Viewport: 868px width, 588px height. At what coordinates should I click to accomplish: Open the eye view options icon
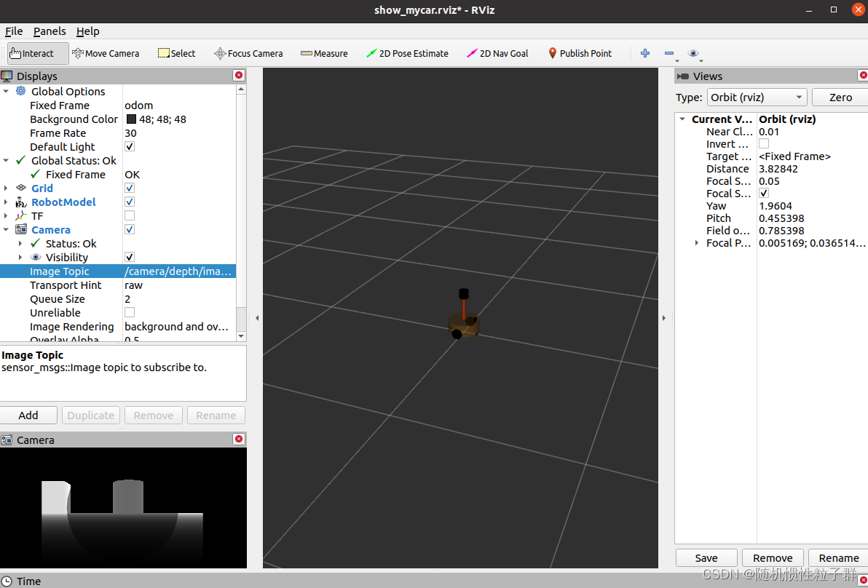[x=693, y=53]
